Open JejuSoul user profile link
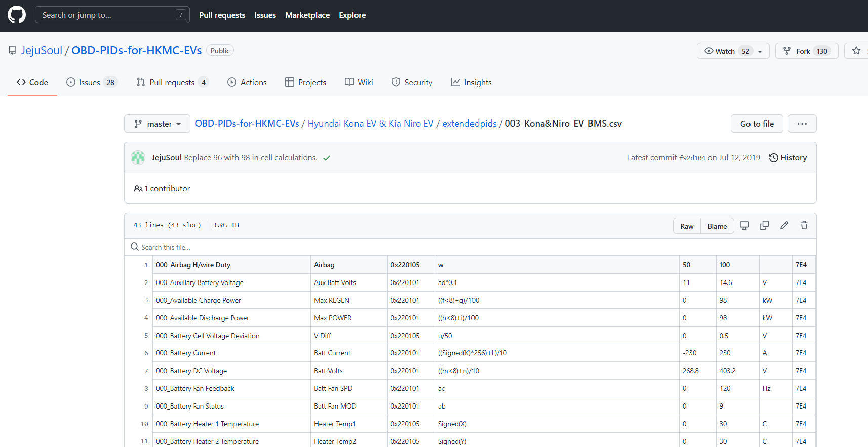The width and height of the screenshot is (868, 447). tap(42, 50)
